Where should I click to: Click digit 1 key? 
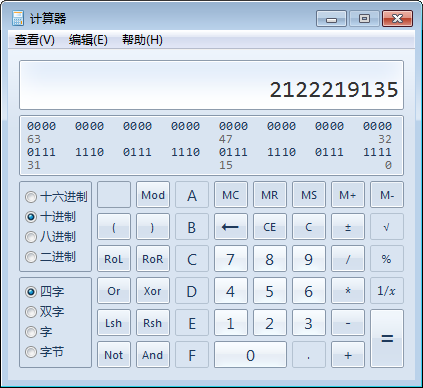(x=231, y=323)
